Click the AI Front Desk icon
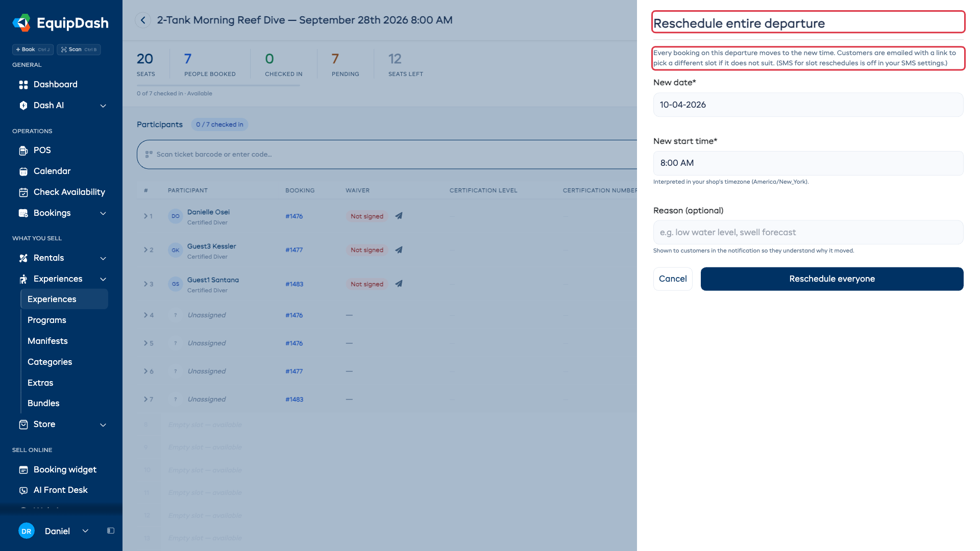Image resolution: width=980 pixels, height=551 pixels. coord(23,490)
